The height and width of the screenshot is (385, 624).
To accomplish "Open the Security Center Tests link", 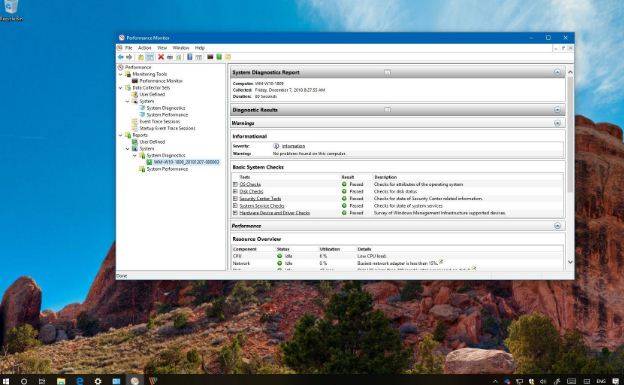I will 260,198.
